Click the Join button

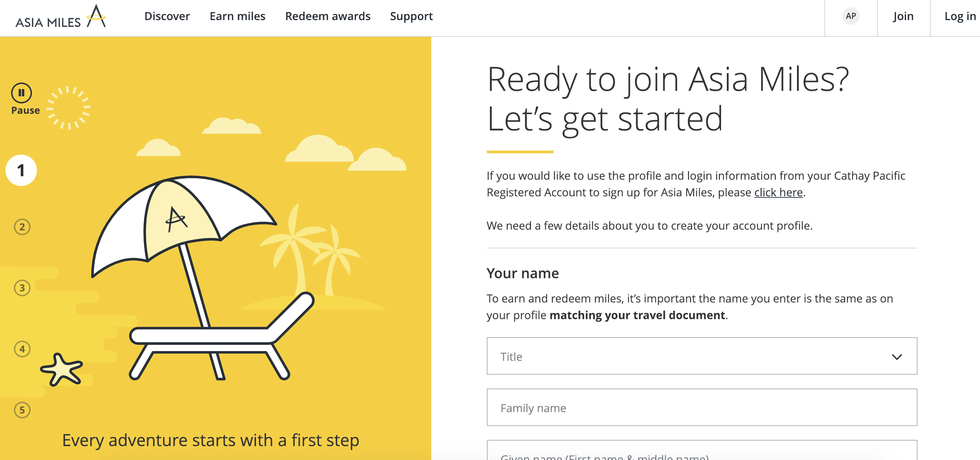point(903,16)
